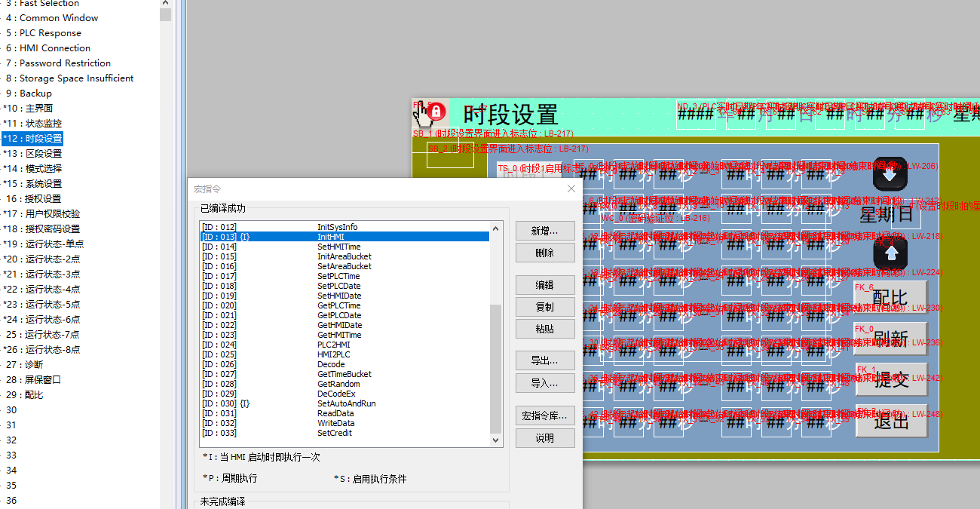Click the black up-arrow key on canvas
This screenshot has height=509, width=980.
click(x=890, y=253)
